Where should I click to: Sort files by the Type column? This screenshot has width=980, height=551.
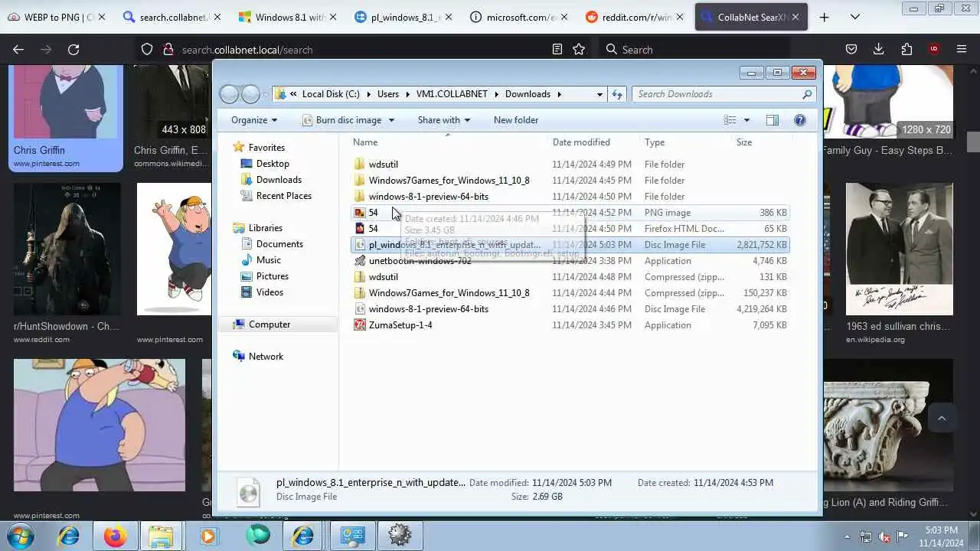[686, 142]
